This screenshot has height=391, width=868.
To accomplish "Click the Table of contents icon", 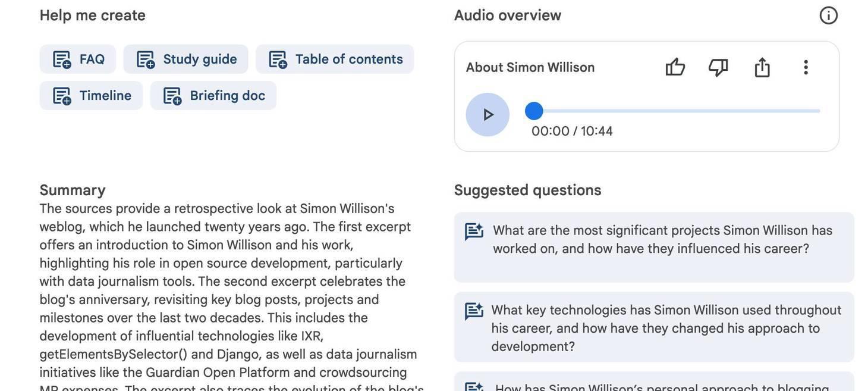I will [278, 58].
